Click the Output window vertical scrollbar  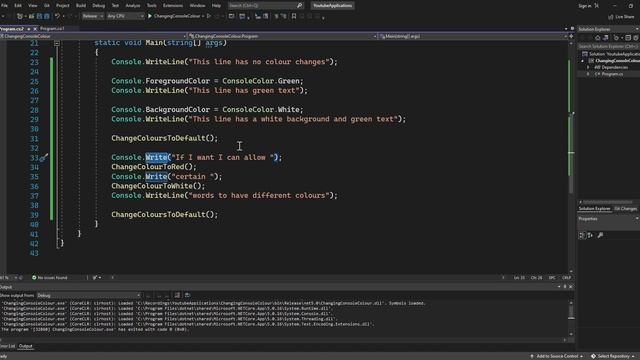point(571,318)
